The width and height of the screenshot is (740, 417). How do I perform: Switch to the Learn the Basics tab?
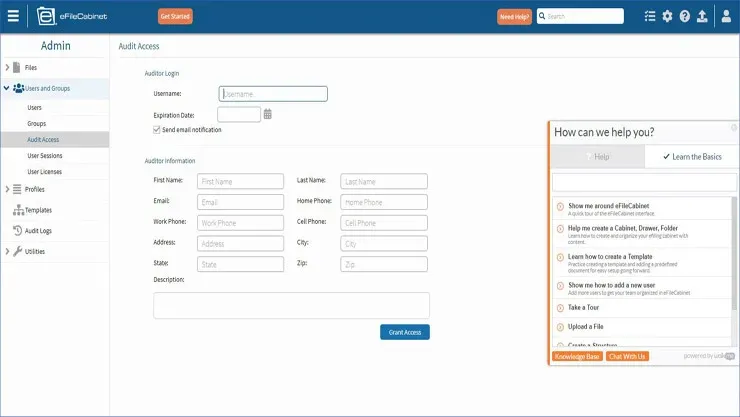point(691,157)
